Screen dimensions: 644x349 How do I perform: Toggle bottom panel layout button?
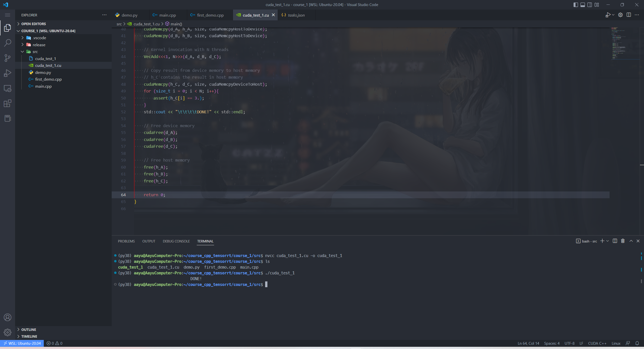(x=583, y=5)
